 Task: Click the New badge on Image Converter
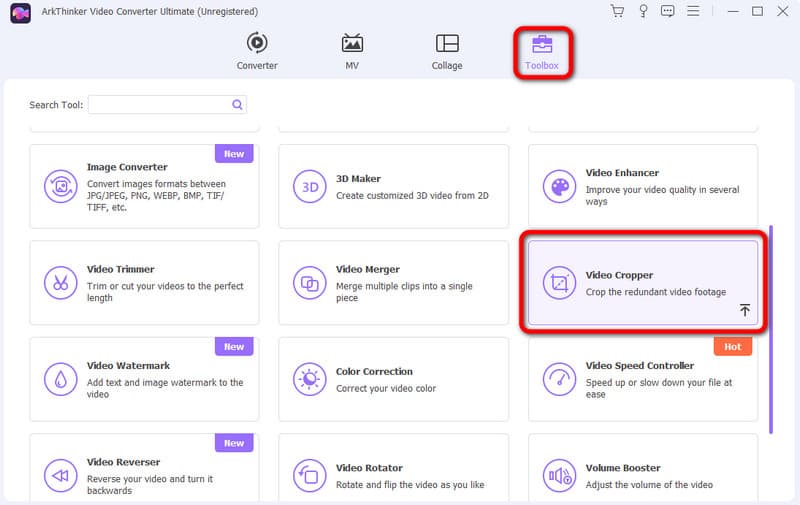[234, 154]
